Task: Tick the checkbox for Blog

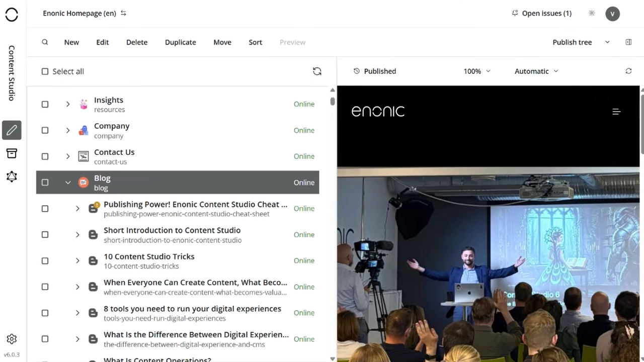Action: [x=45, y=183]
